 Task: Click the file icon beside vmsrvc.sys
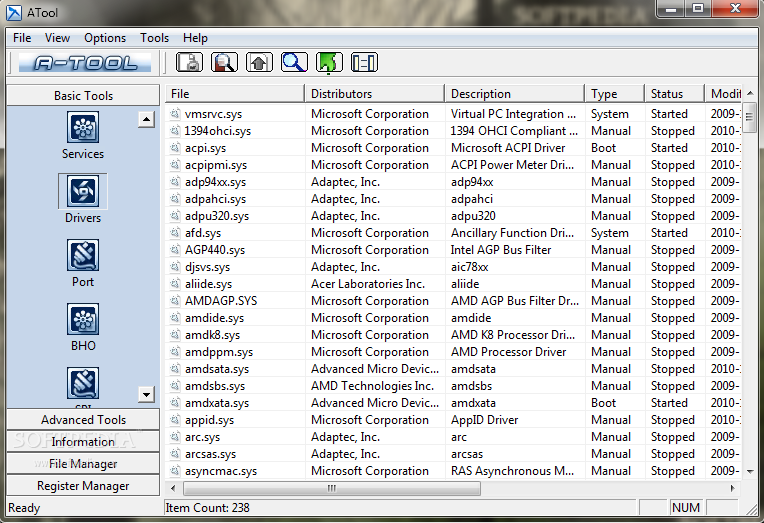[x=174, y=114]
